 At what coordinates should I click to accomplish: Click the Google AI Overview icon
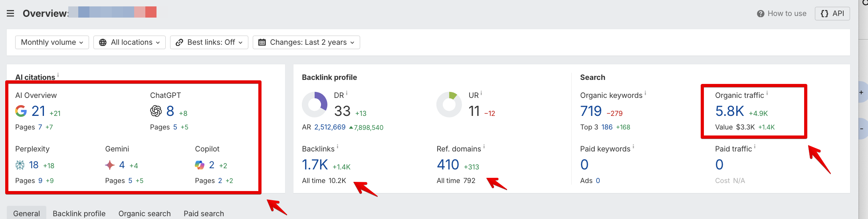21,111
